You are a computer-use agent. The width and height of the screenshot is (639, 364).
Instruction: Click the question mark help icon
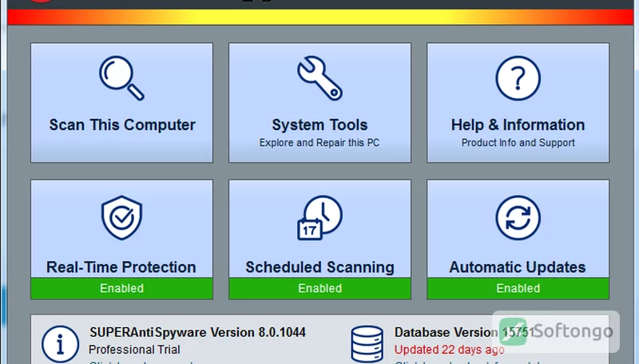point(518,77)
